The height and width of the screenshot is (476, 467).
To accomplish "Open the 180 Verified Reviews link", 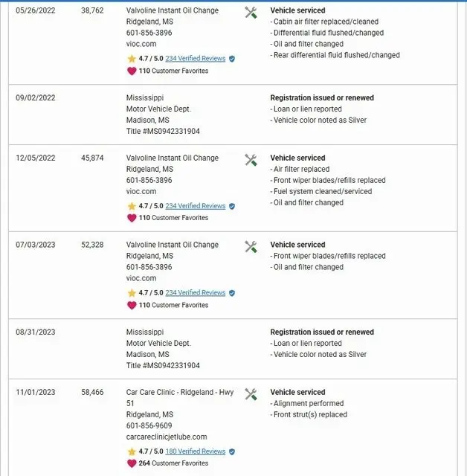I will [x=195, y=451].
